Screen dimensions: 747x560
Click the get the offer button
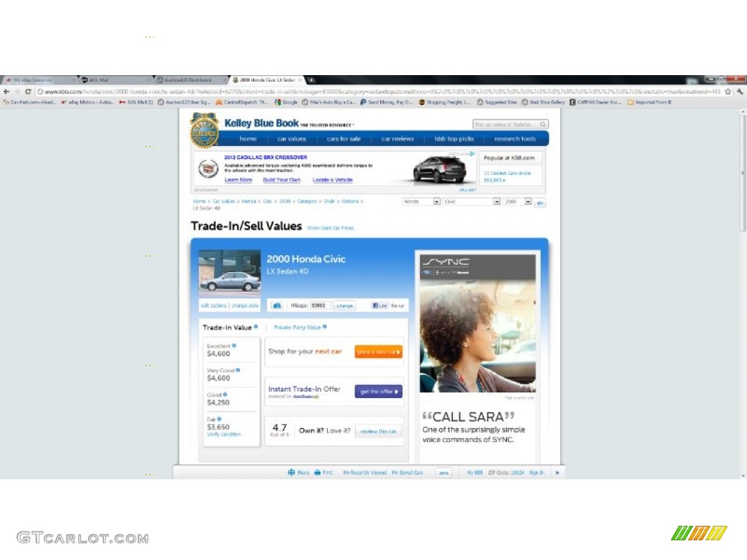379,392
